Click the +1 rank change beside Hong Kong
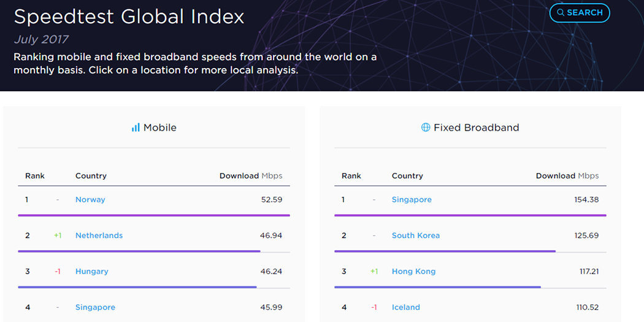This screenshot has height=322, width=644. pyautogui.click(x=374, y=272)
